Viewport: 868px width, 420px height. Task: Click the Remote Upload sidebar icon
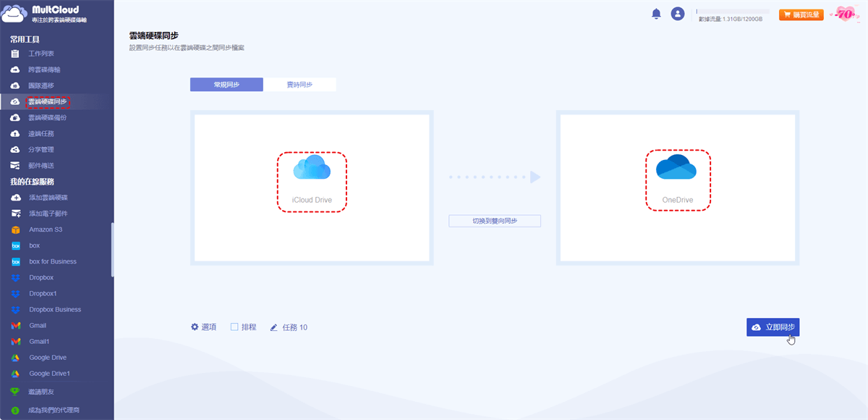(x=15, y=133)
